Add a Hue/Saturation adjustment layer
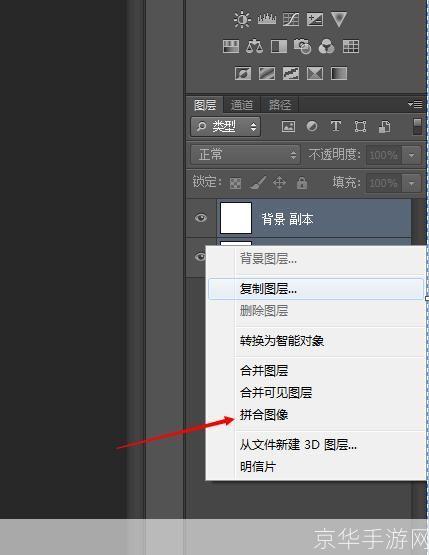Screen dimensions: 429x555 (x=231, y=46)
